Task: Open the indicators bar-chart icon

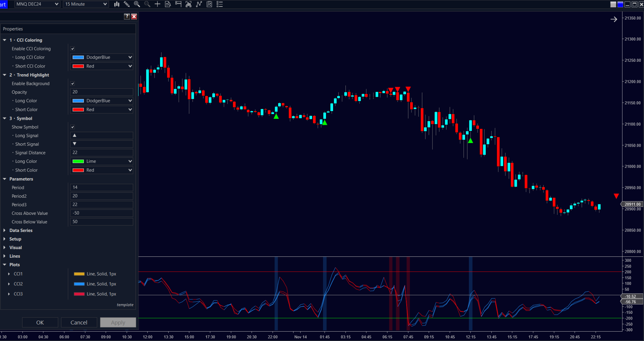Action: [189, 4]
